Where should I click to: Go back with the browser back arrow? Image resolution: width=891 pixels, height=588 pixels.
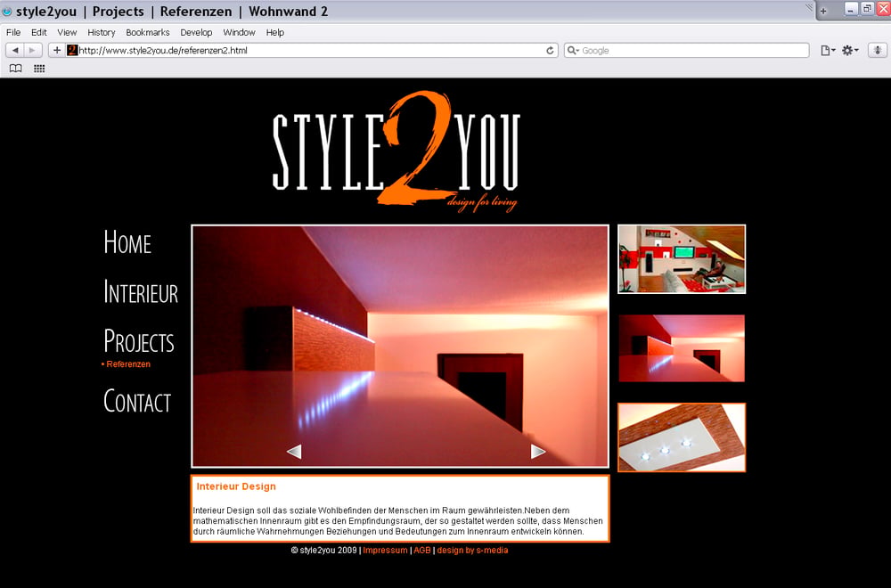tap(15, 51)
